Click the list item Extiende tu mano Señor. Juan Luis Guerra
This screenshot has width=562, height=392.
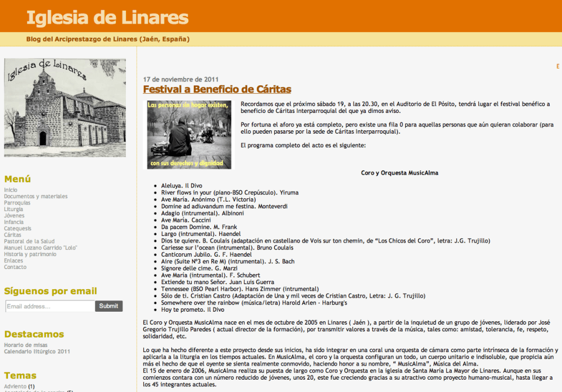click(x=217, y=282)
